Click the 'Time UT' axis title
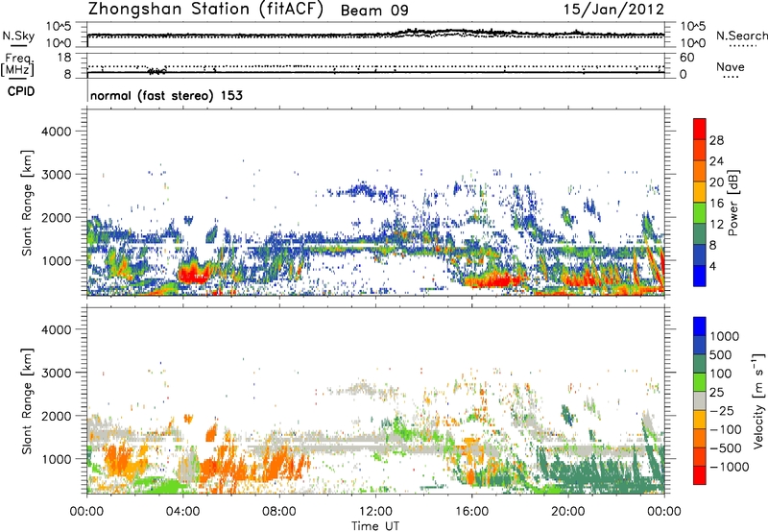Viewport: 768px width, 532px height. (375, 526)
